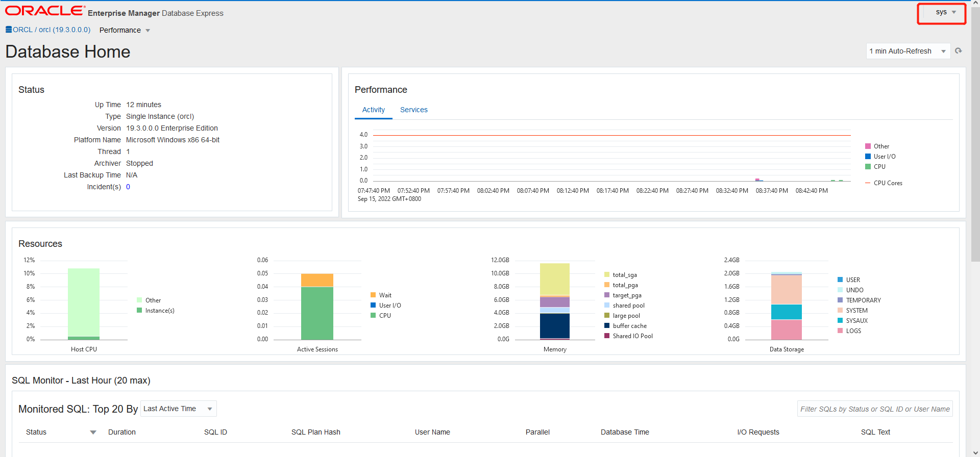The height and width of the screenshot is (457, 980).
Task: Click the large pool legend swatch
Action: (607, 316)
